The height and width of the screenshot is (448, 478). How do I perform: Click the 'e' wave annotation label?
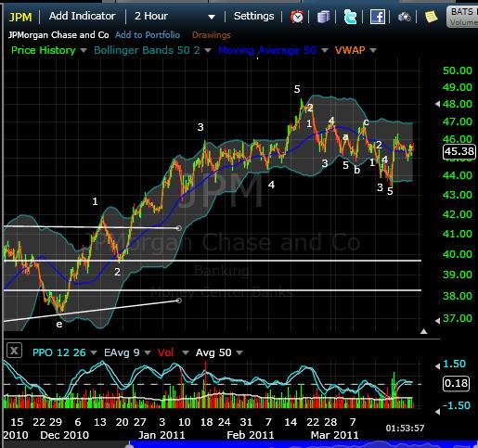(59, 325)
